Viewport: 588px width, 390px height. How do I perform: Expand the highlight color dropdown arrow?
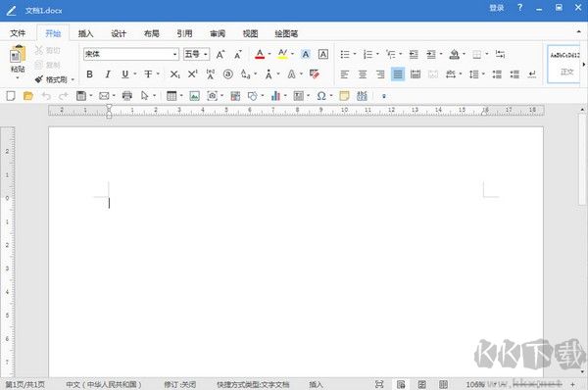(292, 54)
